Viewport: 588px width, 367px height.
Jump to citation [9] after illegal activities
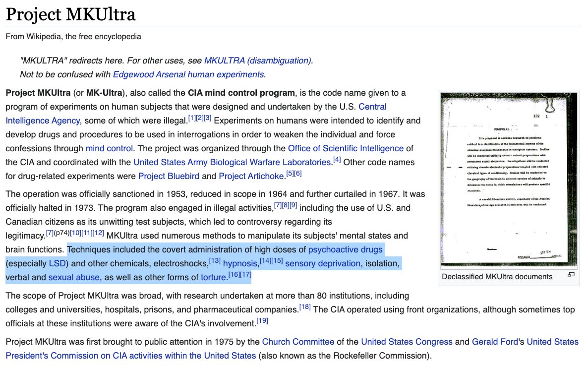tap(293, 205)
